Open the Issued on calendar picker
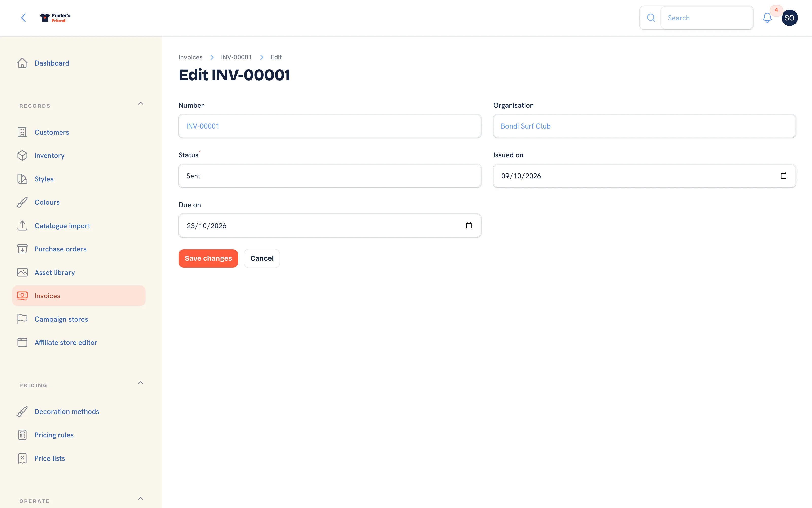 [x=784, y=176]
